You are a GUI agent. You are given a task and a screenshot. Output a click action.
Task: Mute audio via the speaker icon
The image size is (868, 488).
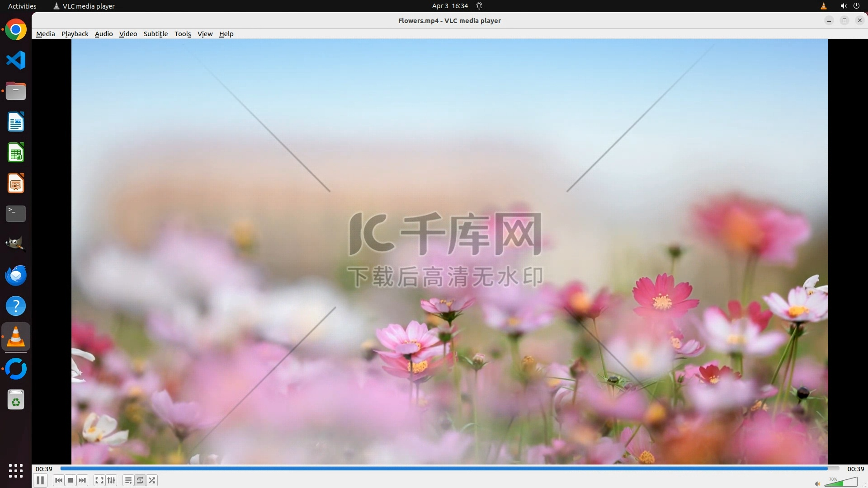coord(817,483)
